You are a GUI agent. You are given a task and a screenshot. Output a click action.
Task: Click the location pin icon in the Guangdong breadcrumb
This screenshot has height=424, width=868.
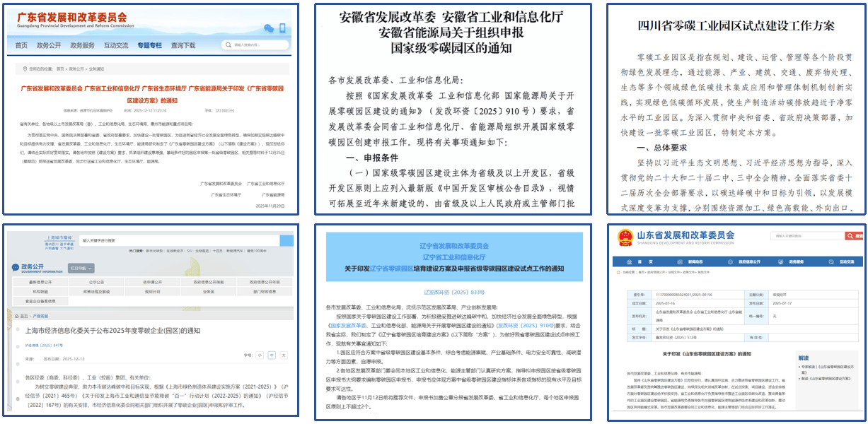click(24, 69)
